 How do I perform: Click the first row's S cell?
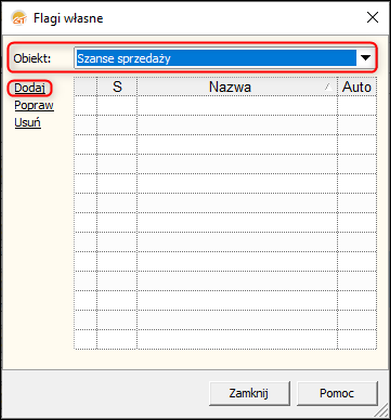(x=117, y=105)
